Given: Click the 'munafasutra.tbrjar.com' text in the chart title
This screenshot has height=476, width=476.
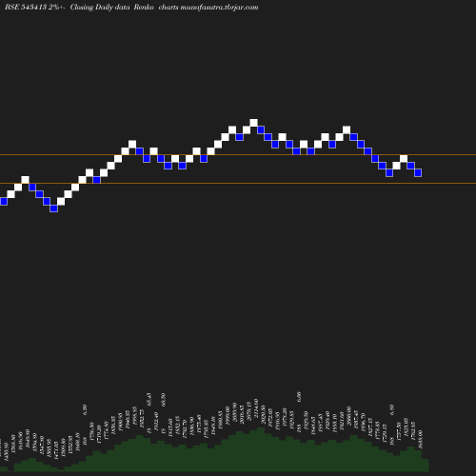Looking at the screenshot, I should [219, 8].
